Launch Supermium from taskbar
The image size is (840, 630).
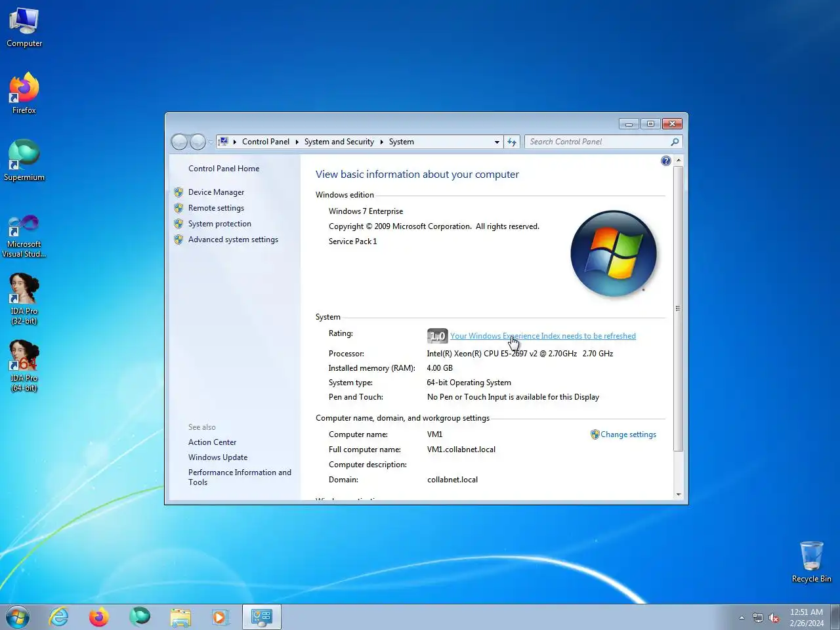(x=140, y=617)
